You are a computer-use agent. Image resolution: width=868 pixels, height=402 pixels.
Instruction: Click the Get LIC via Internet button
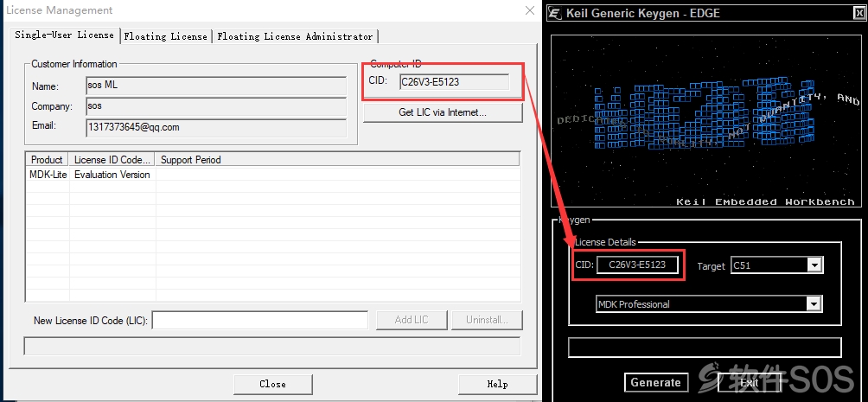point(443,112)
